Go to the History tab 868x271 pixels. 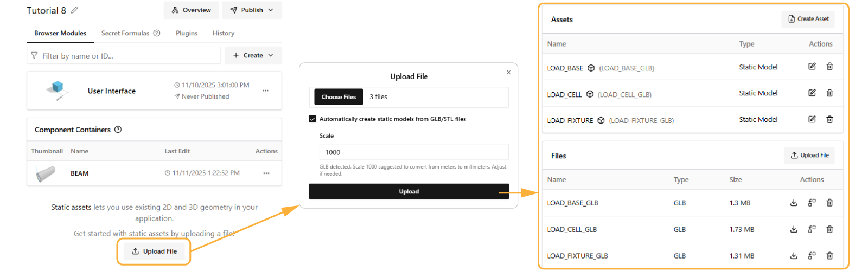(224, 33)
